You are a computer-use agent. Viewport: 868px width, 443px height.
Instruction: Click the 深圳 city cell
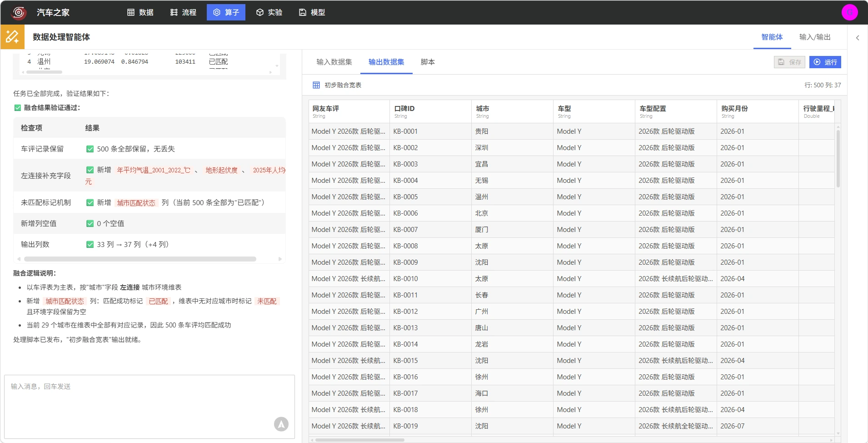[512, 148]
